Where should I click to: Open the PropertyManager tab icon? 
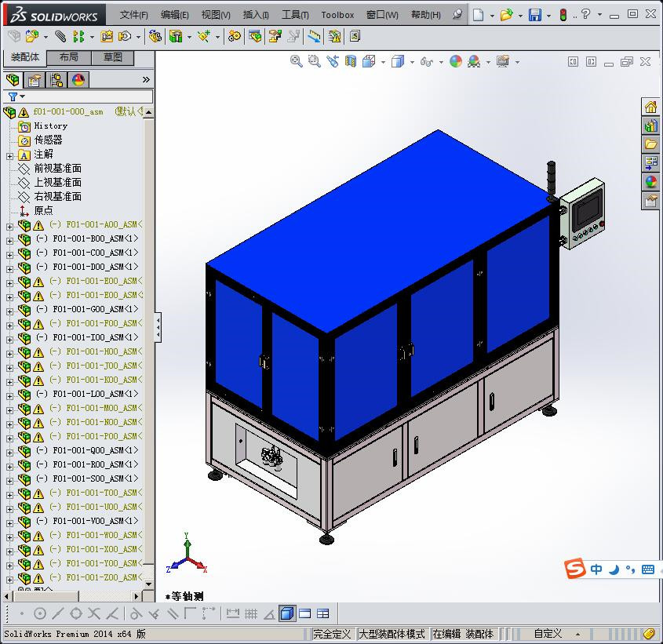pyautogui.click(x=35, y=79)
